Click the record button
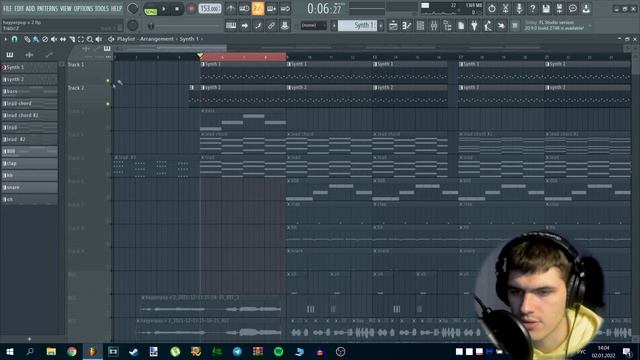 [191, 9]
